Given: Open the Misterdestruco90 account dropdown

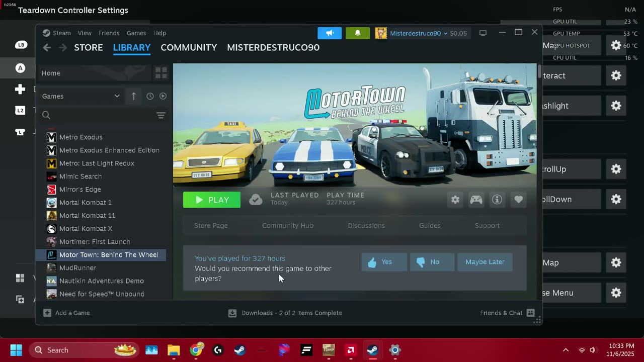Looking at the screenshot, I should click(x=418, y=33).
